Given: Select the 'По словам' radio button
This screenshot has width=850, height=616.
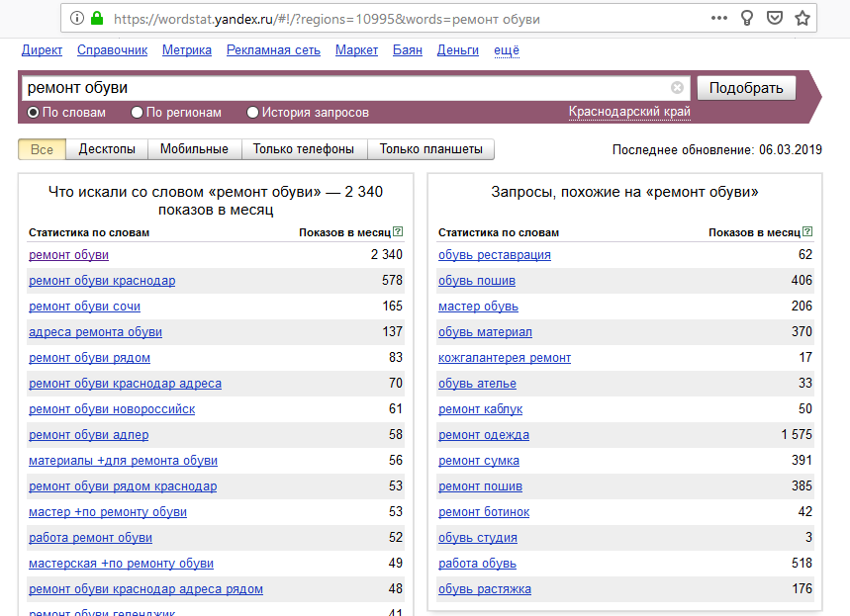Looking at the screenshot, I should pyautogui.click(x=33, y=112).
